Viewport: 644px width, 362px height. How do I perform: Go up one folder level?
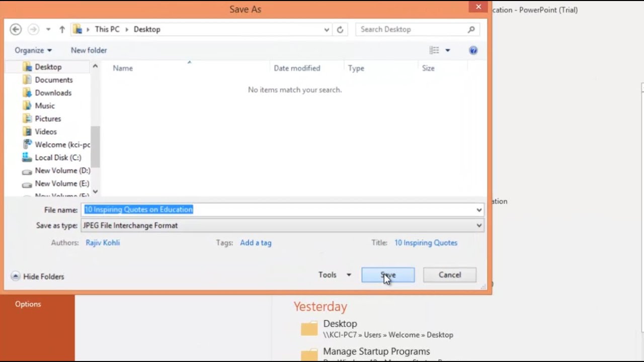62,30
